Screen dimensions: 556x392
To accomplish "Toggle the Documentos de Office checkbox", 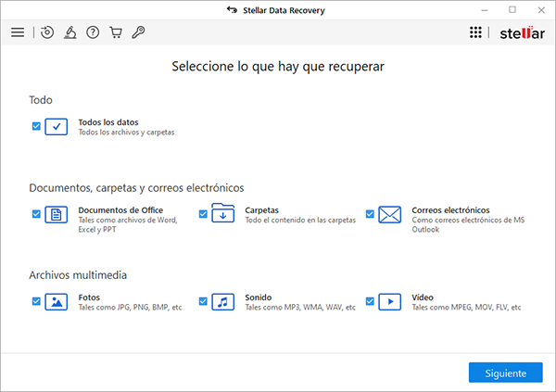I will pos(36,214).
